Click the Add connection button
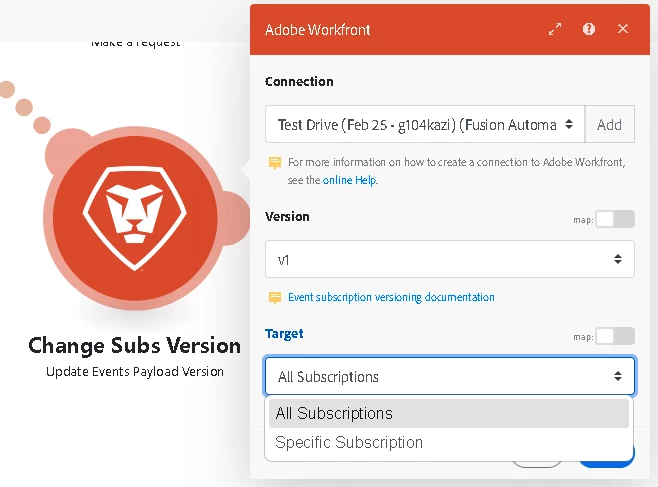The image size is (658, 487). pos(609,124)
